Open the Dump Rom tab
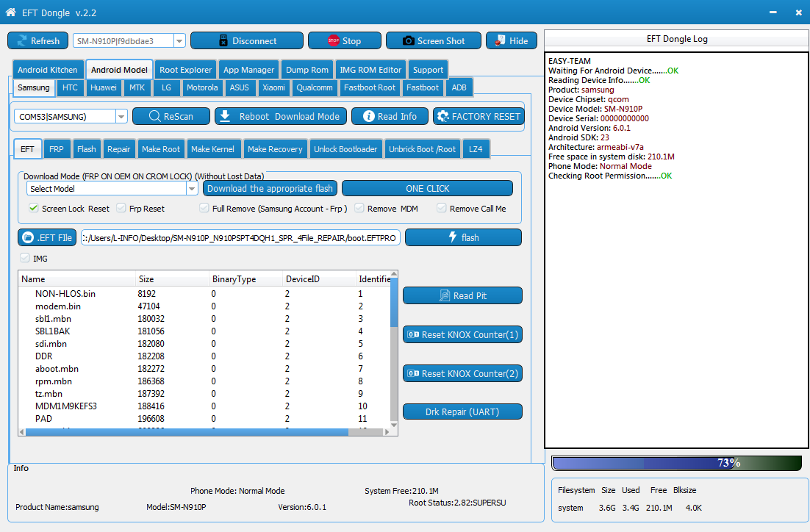 (307, 70)
